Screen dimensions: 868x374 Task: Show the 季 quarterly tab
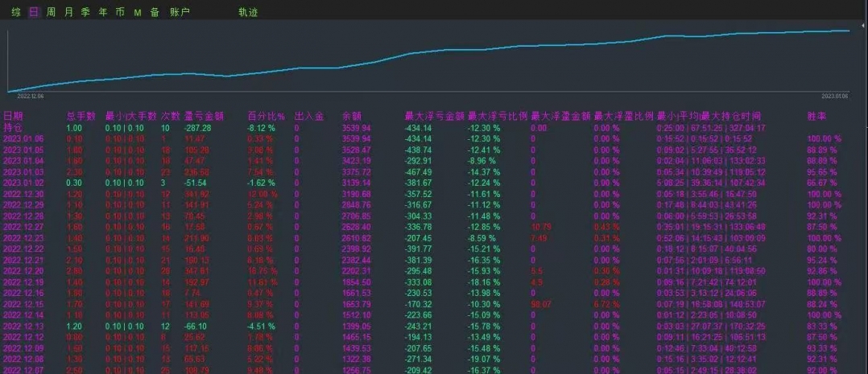tap(85, 12)
